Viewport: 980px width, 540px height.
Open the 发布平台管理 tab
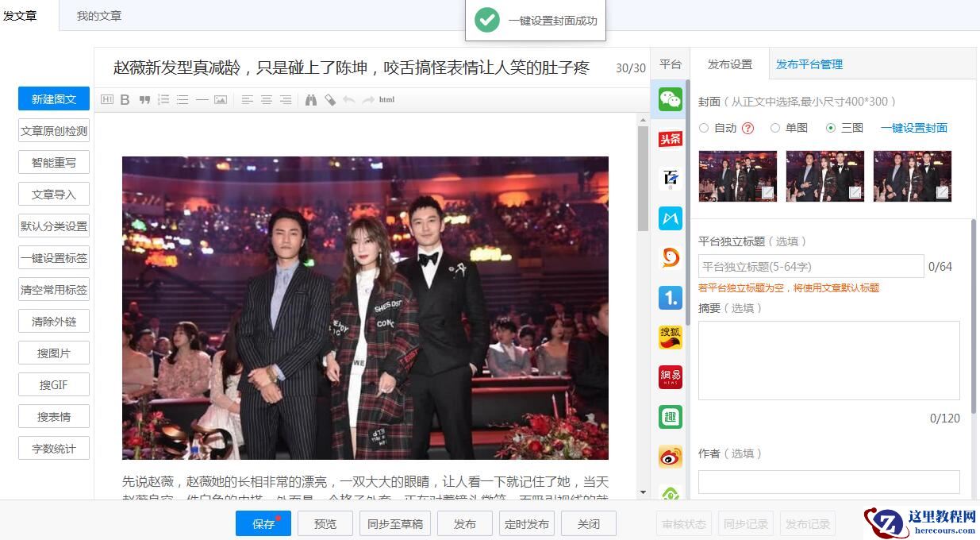pos(809,64)
